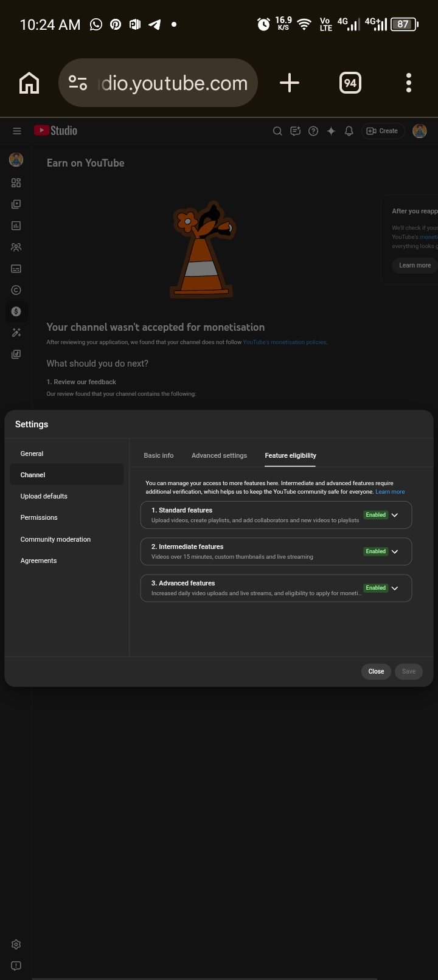Open Settings gear icon in sidebar

tap(16, 944)
